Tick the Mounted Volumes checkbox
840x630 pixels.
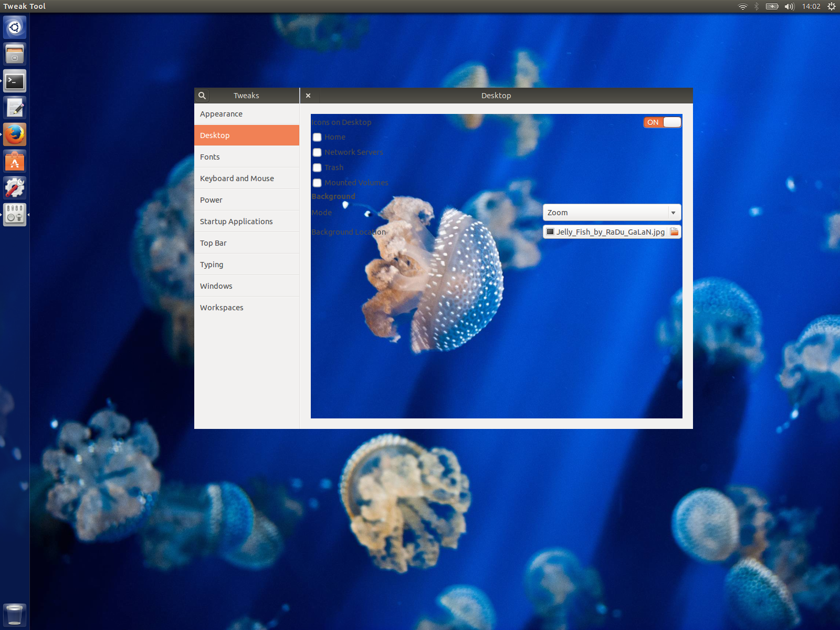(317, 183)
